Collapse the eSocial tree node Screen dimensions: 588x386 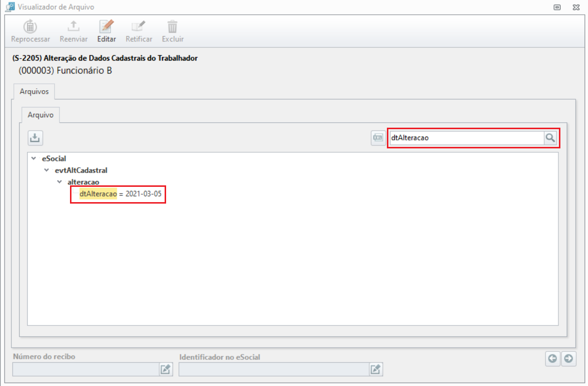coord(34,158)
